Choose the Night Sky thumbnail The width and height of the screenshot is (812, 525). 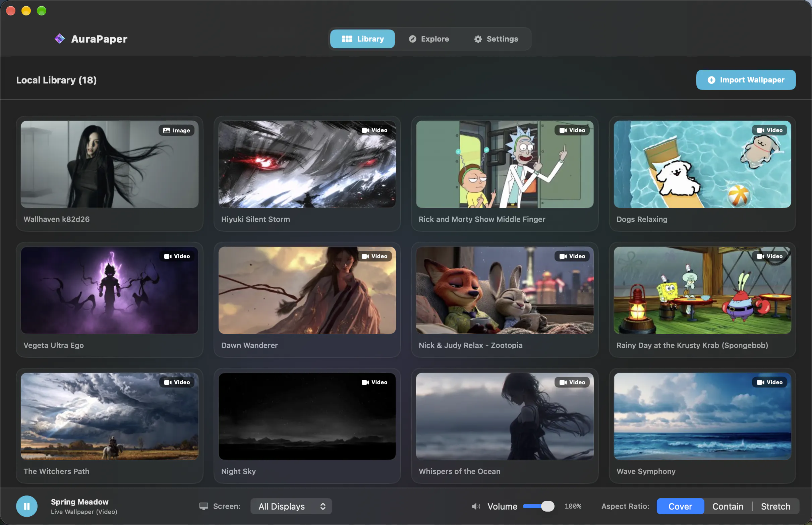pyautogui.click(x=307, y=416)
